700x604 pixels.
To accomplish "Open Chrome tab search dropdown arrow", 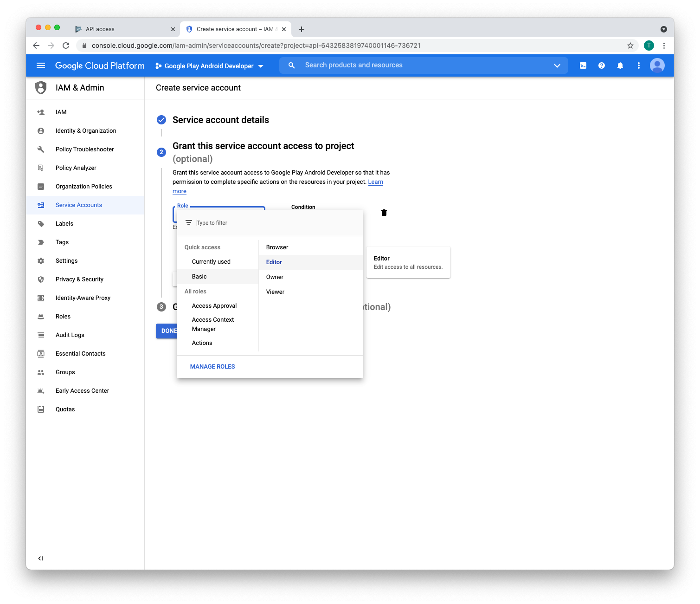I will coord(664,29).
